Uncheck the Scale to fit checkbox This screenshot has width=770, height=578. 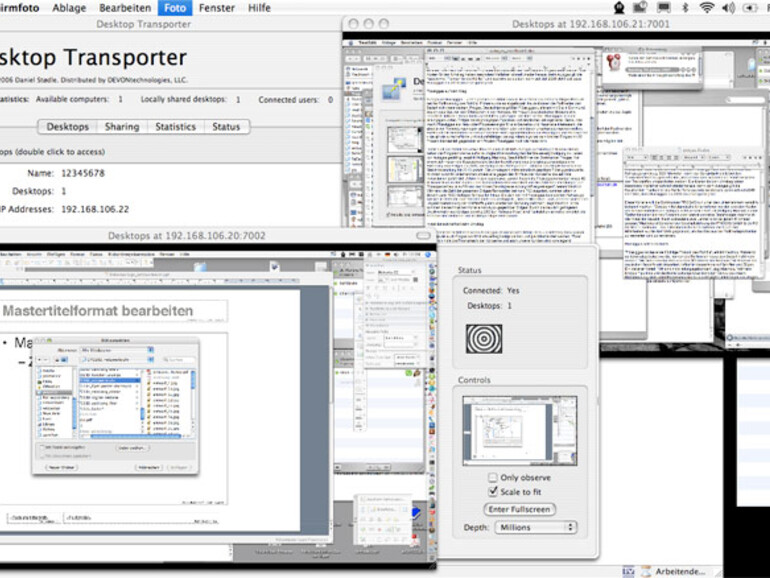493,492
